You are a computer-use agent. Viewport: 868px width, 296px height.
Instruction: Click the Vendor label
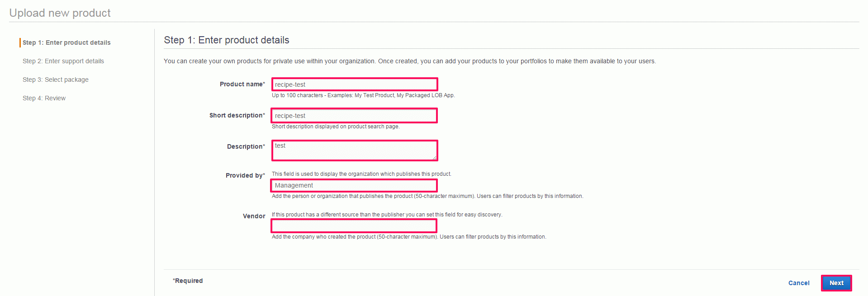pyautogui.click(x=254, y=216)
